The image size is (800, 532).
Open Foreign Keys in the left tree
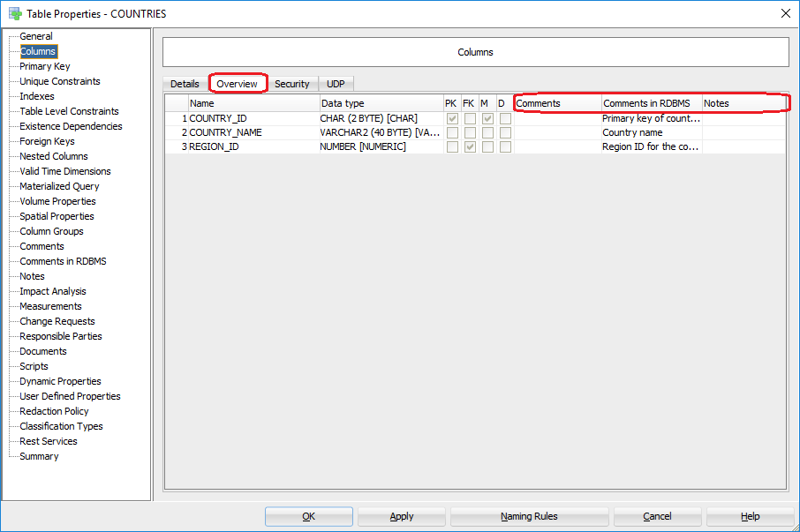point(47,141)
